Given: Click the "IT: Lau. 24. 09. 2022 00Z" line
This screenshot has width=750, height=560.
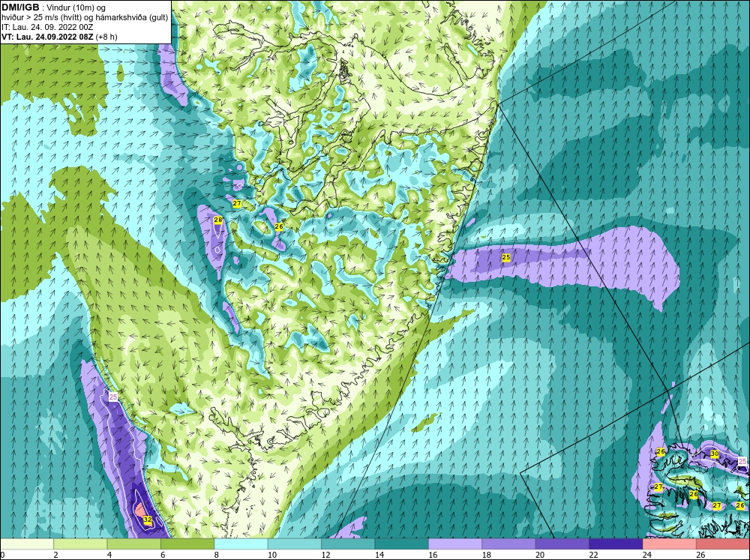Looking at the screenshot, I should [47, 27].
